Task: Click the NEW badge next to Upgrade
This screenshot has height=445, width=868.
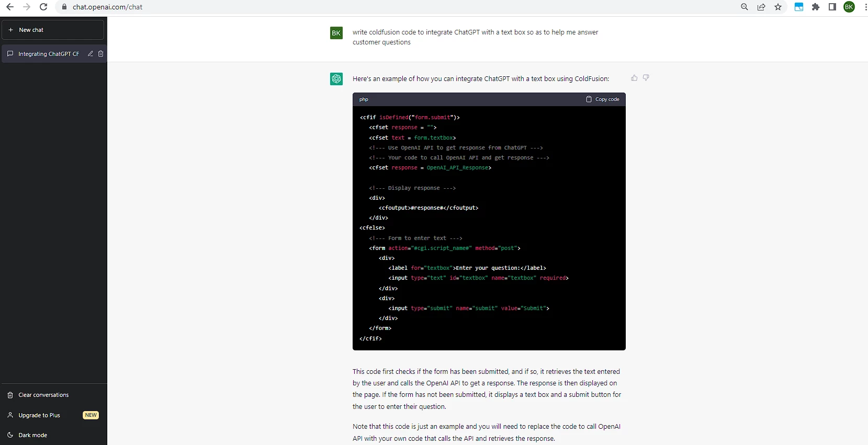Action: click(91, 415)
